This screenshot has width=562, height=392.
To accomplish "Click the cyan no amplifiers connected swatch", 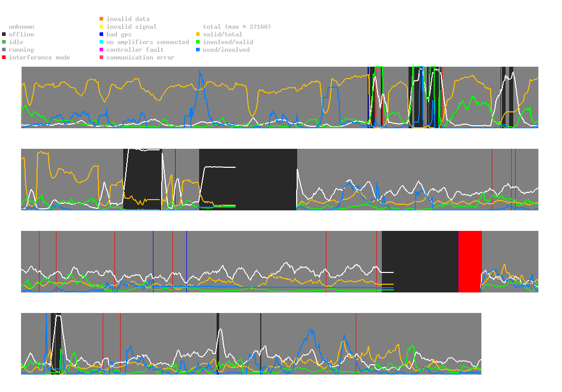I will point(102,42).
